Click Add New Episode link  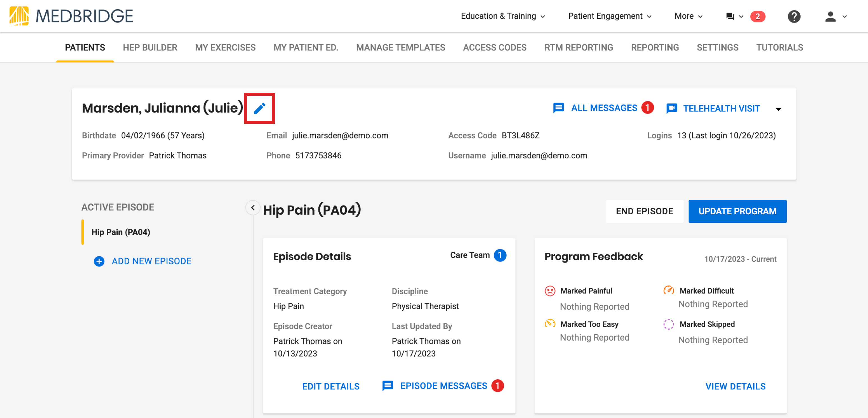click(x=151, y=261)
